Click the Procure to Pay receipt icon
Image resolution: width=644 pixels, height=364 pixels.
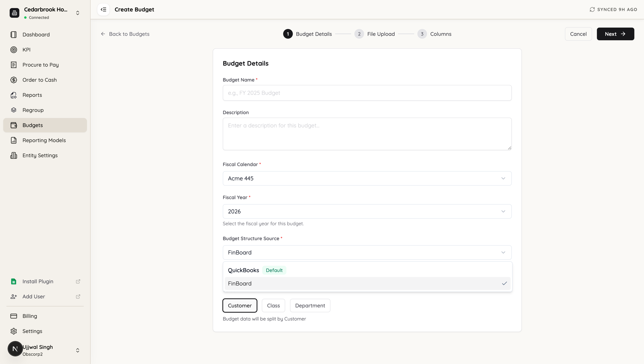click(x=13, y=65)
